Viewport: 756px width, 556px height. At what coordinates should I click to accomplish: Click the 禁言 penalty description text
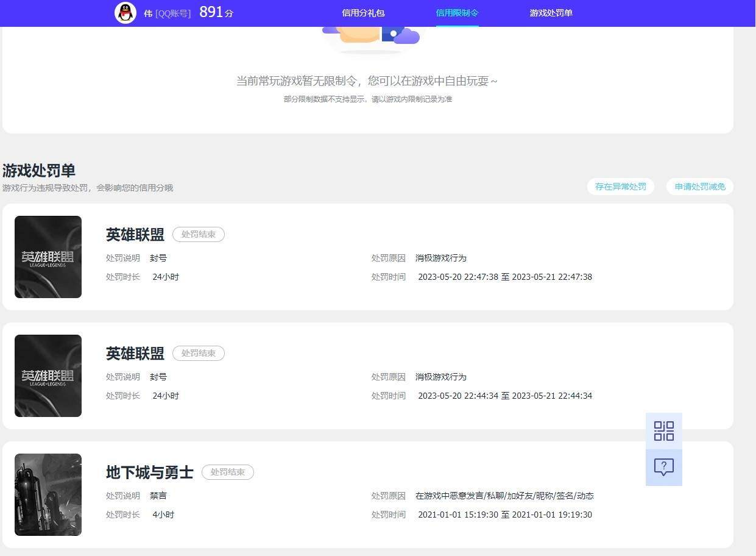click(x=158, y=496)
